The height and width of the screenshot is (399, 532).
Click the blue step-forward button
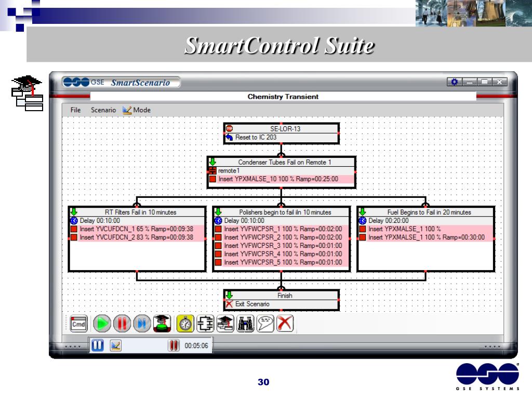[142, 324]
